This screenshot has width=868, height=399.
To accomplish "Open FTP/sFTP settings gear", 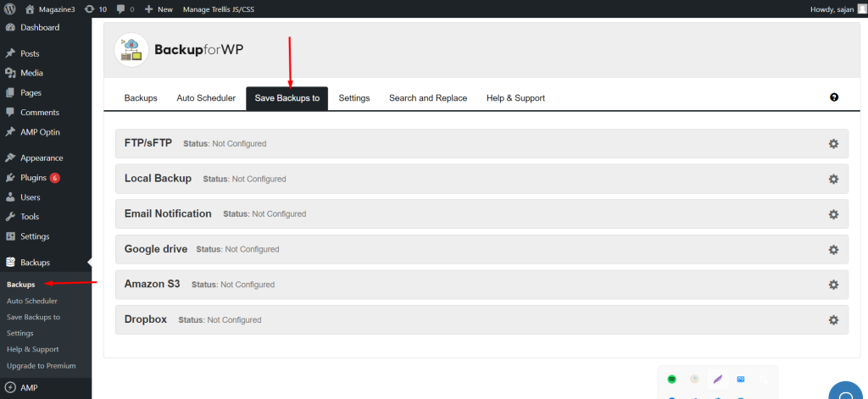I will 833,144.
